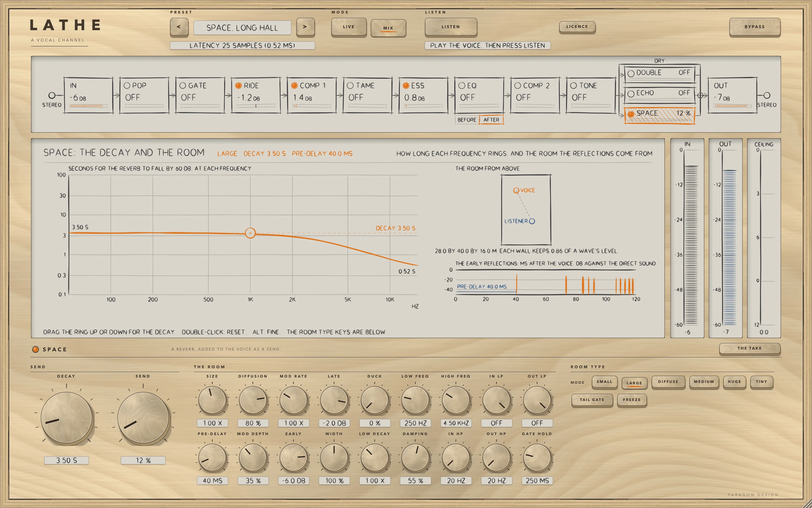
Task: Select the SMALL room type
Action: click(x=605, y=382)
